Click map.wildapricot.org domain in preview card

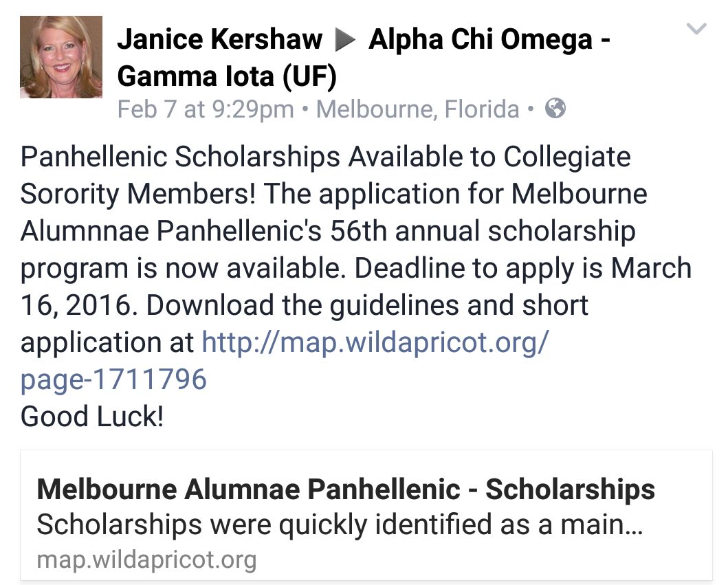point(146,559)
